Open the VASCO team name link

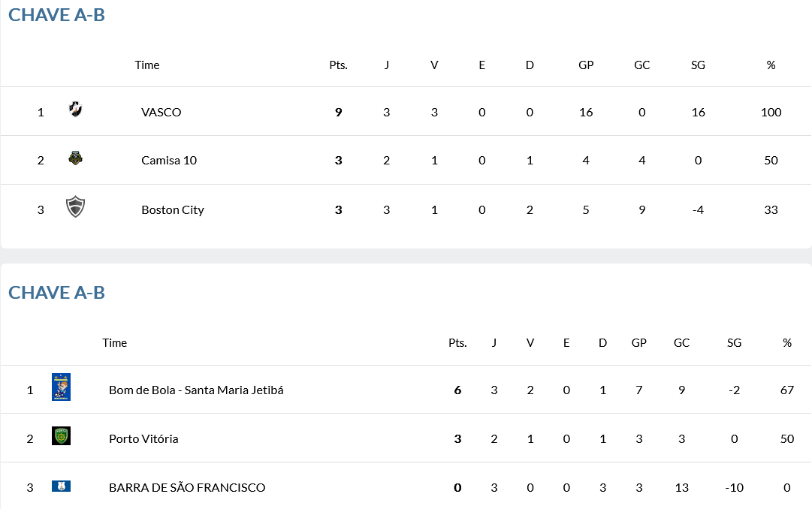(161, 112)
